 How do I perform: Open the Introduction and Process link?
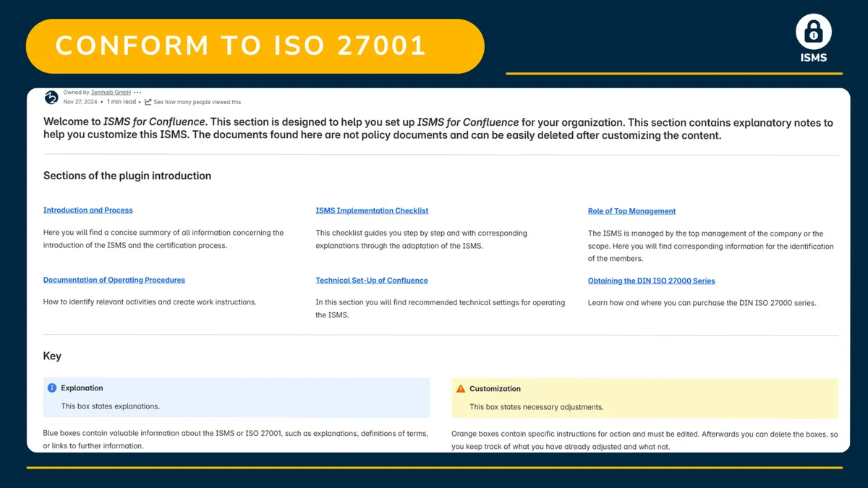(88, 210)
